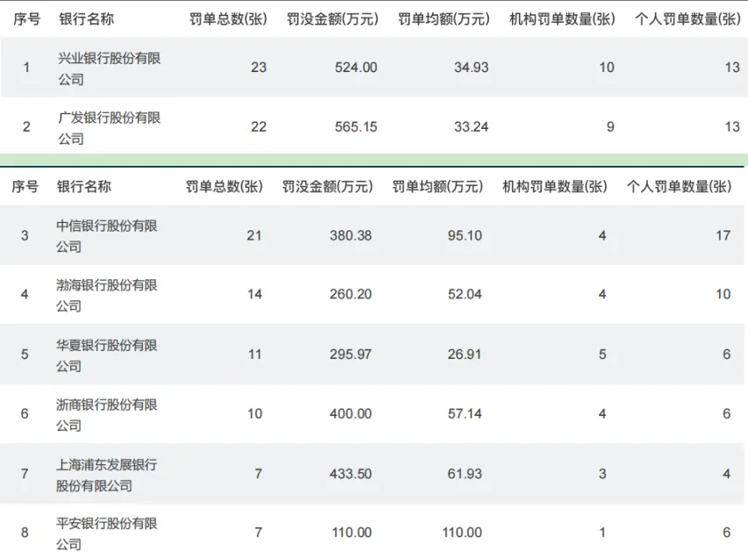Click the 序号 header in top table
This screenshot has width=748, height=560.
point(27,19)
